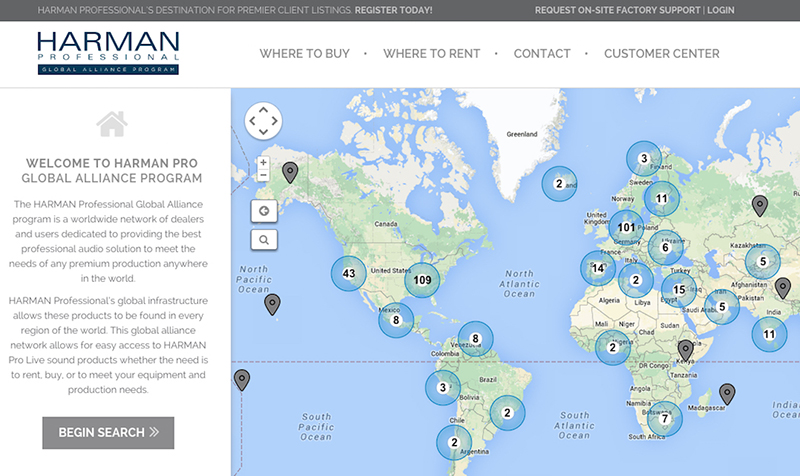Click the Register Today link
This screenshot has height=476, width=800.
coord(393,10)
